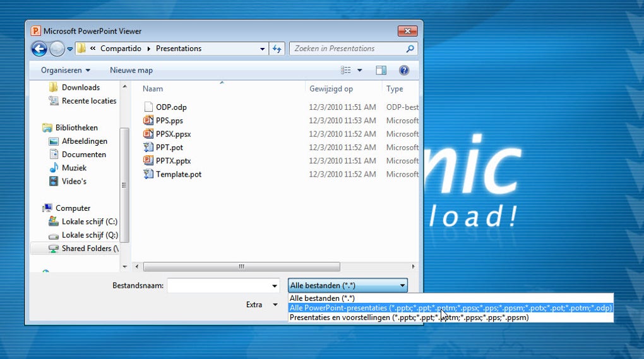Click the horizontal scrollbar thumb in file list
The width and height of the screenshot is (644, 359).
241,267
